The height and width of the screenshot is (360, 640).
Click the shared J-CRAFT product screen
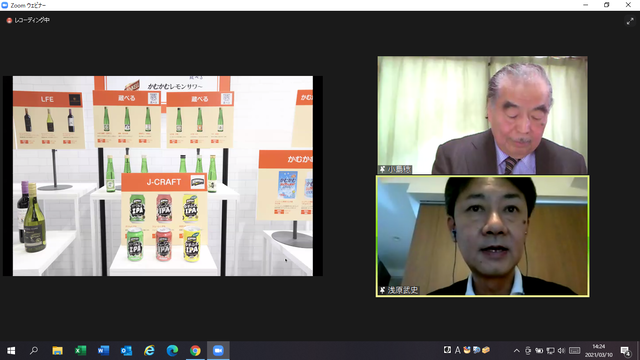[163, 176]
